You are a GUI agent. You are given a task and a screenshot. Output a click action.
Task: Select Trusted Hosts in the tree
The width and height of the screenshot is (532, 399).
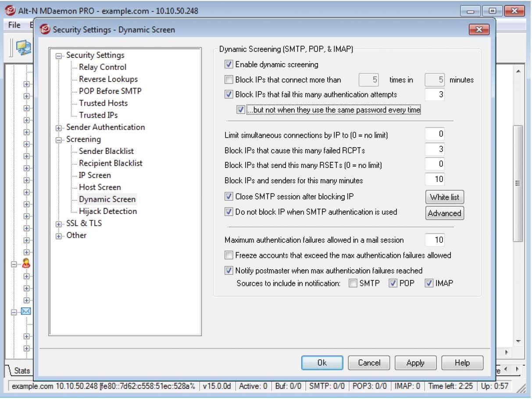tap(104, 103)
